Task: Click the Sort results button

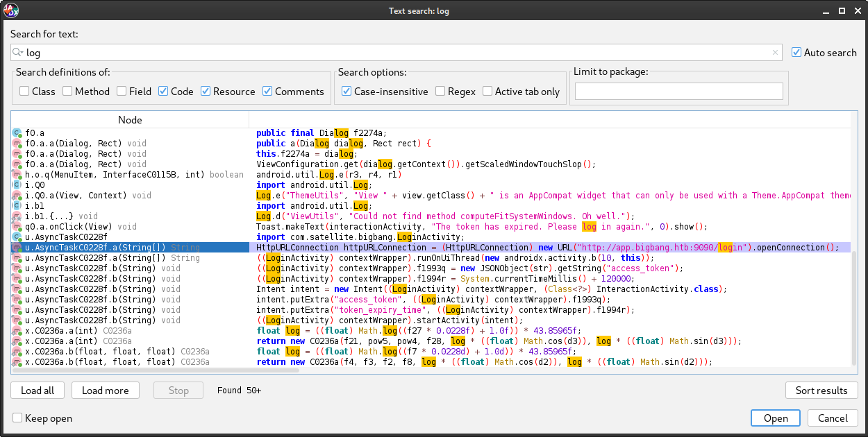Action: (821, 391)
